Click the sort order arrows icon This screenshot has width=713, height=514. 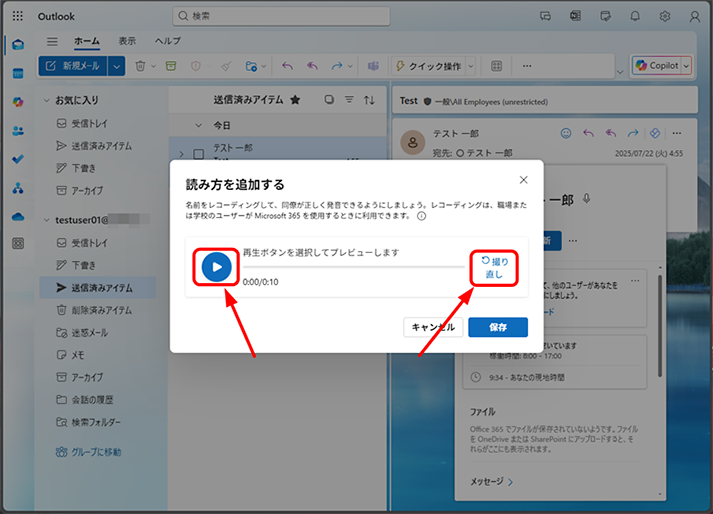[369, 100]
